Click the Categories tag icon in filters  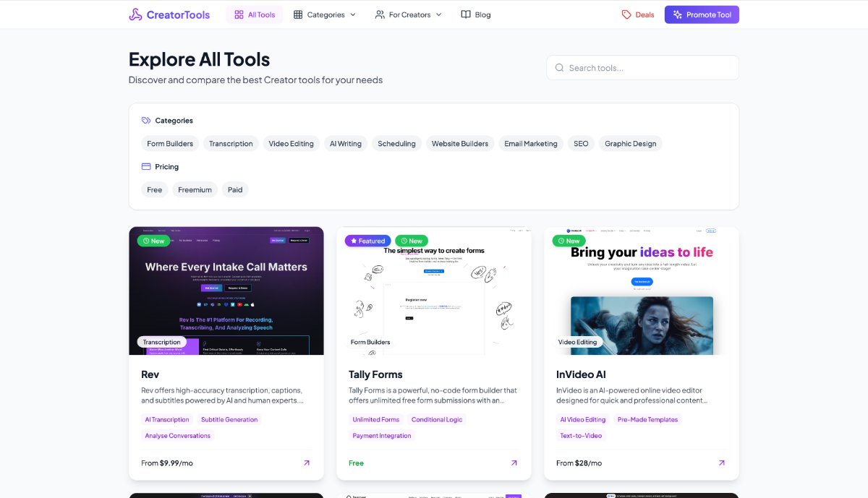pos(146,121)
